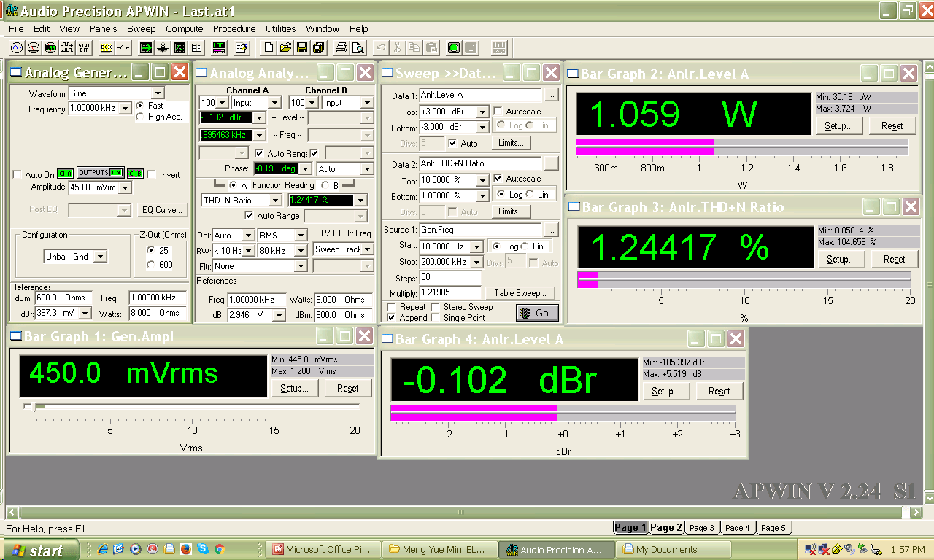Open Setup... in Bar Graph 2

click(x=839, y=125)
